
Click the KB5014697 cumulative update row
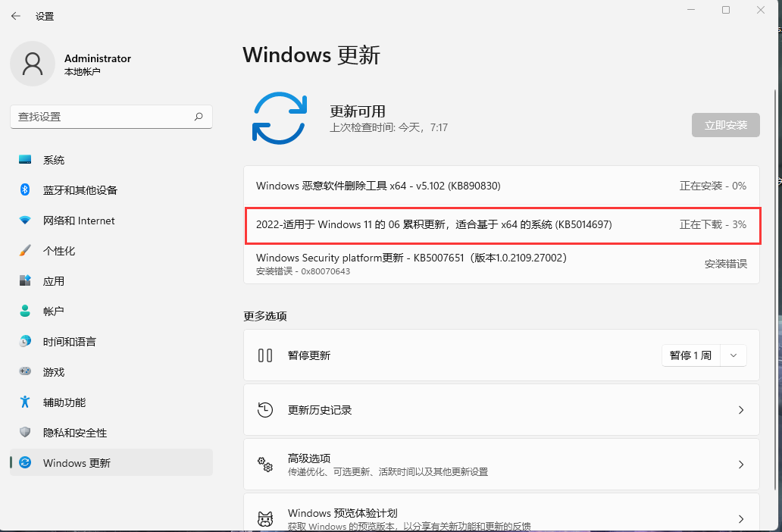coord(502,225)
